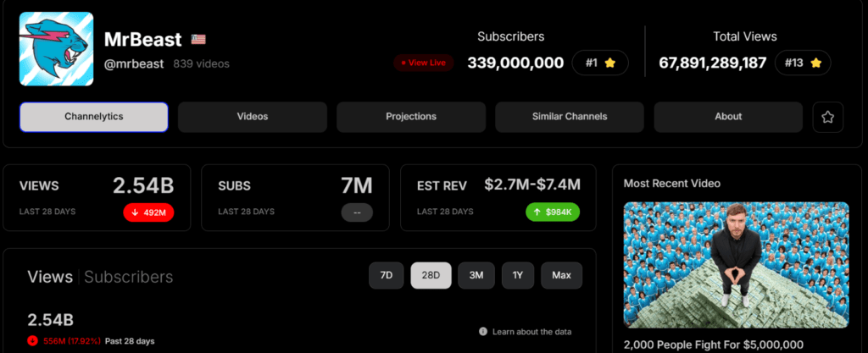Select the 3M time range
Image resolution: width=868 pixels, height=353 pixels.
(476, 275)
